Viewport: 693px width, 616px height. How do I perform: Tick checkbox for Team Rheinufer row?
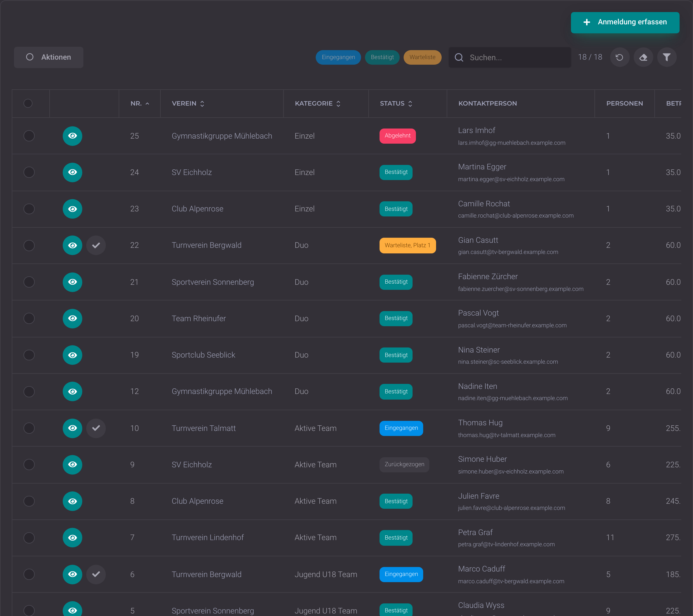point(29,319)
